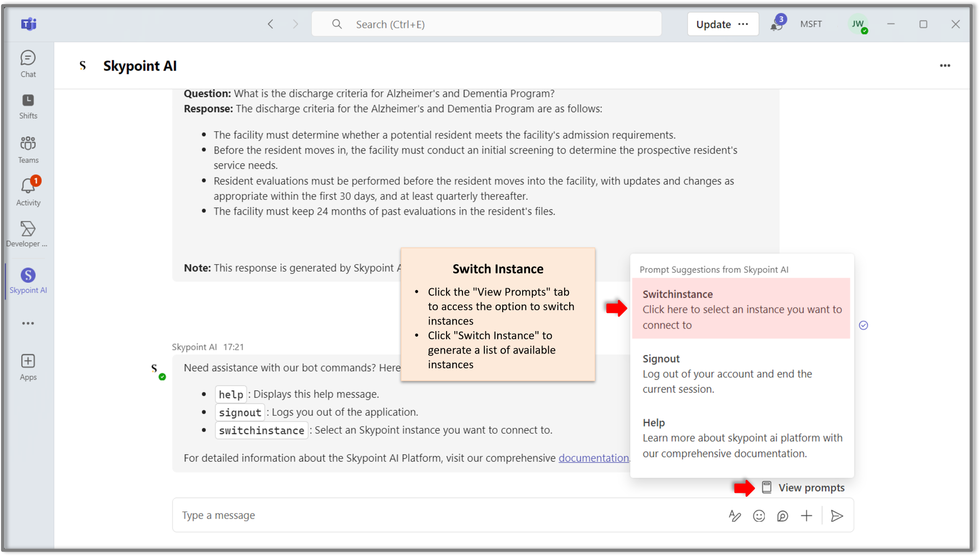Click the send message arrow
The width and height of the screenshot is (980, 556).
(x=837, y=516)
